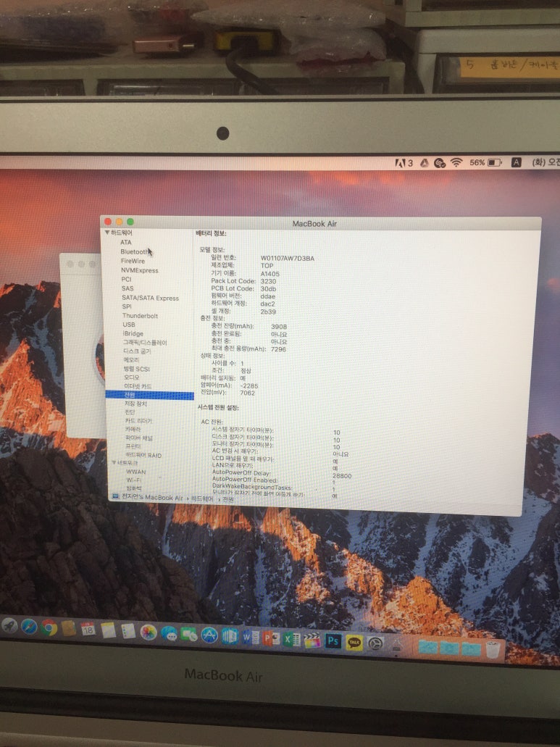Open FaceTime icon in Dock

coord(188,634)
